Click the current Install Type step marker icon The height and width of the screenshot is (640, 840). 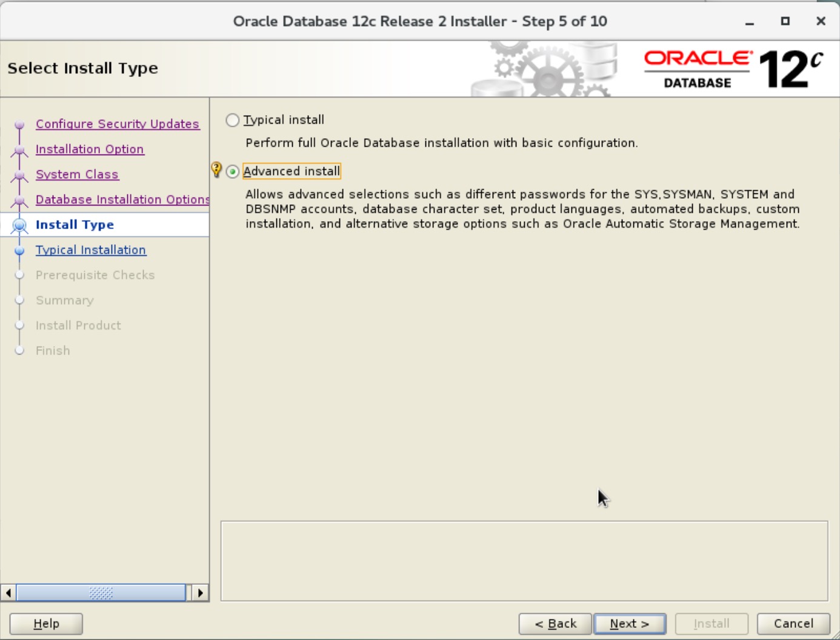19,225
